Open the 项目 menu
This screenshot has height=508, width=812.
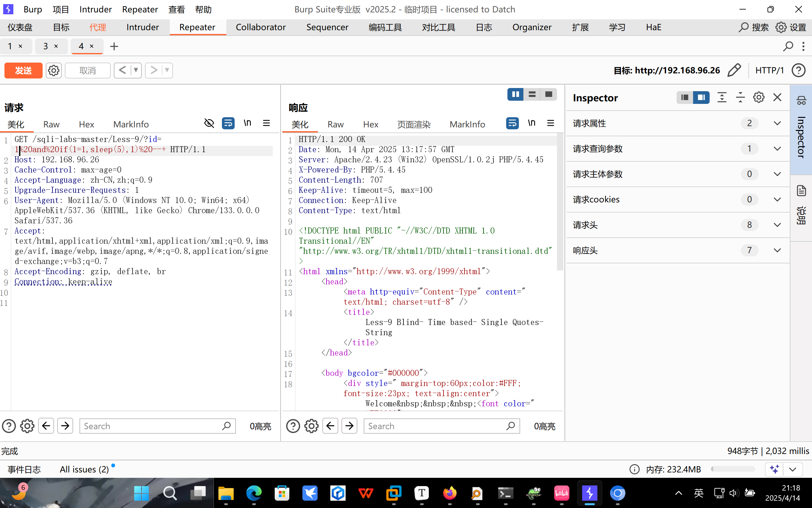coord(61,10)
